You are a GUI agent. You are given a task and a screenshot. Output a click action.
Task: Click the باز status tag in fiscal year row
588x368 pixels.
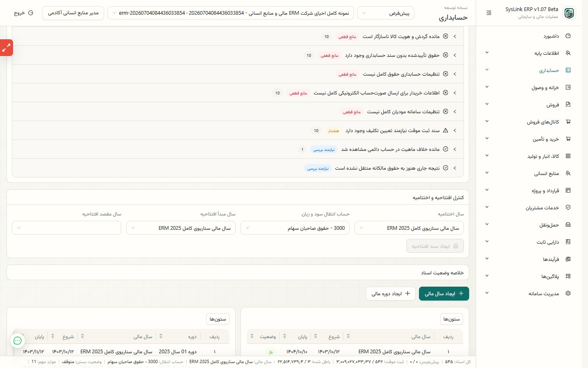tap(270, 352)
